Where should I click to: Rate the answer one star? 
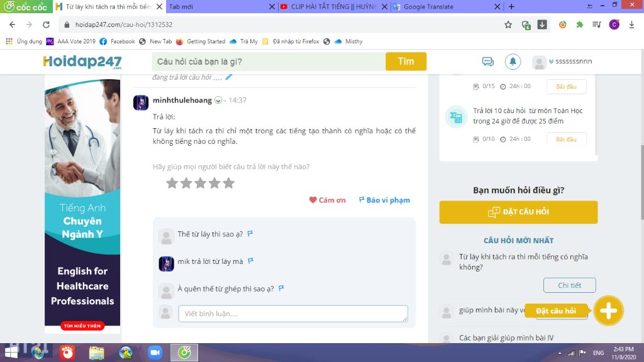point(172,183)
